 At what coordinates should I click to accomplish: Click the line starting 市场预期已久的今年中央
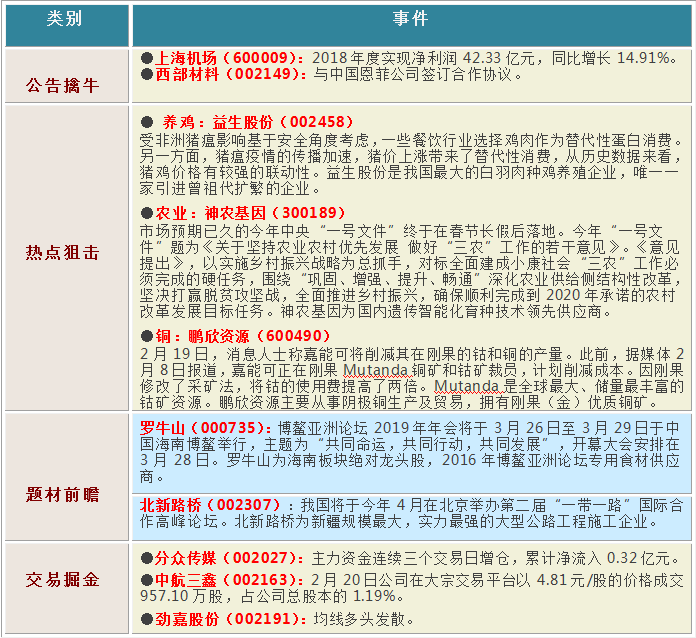402,231
